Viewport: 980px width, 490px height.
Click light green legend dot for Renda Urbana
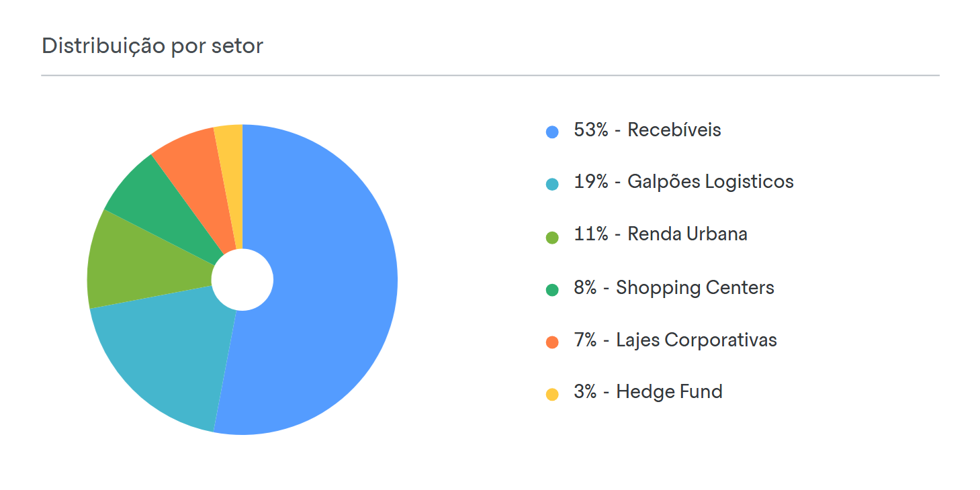(x=552, y=238)
